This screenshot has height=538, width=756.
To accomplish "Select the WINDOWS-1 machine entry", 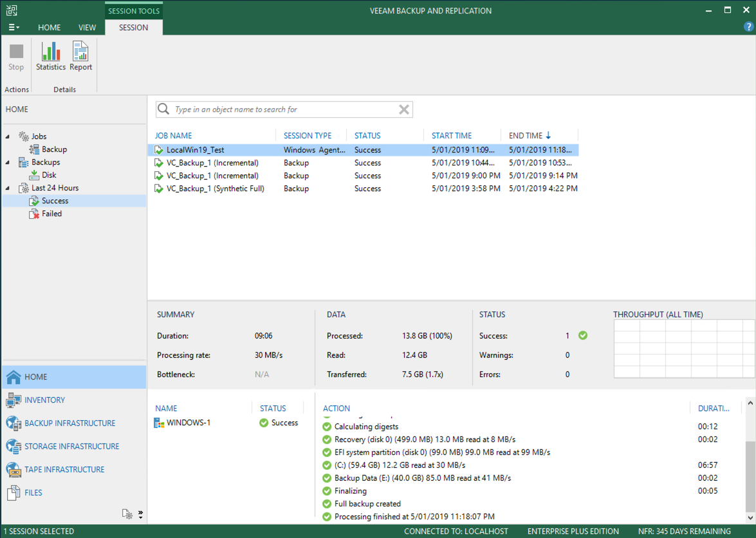I will click(x=182, y=423).
